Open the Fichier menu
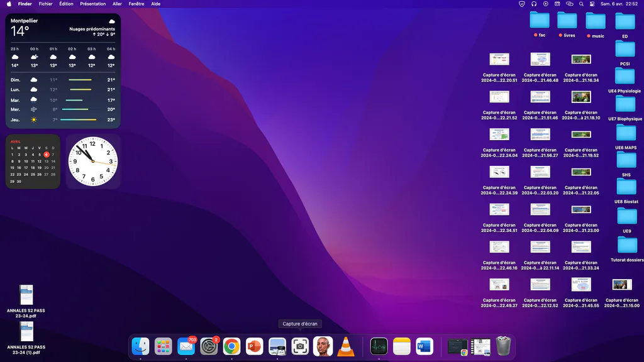644x362 pixels. 45,4
